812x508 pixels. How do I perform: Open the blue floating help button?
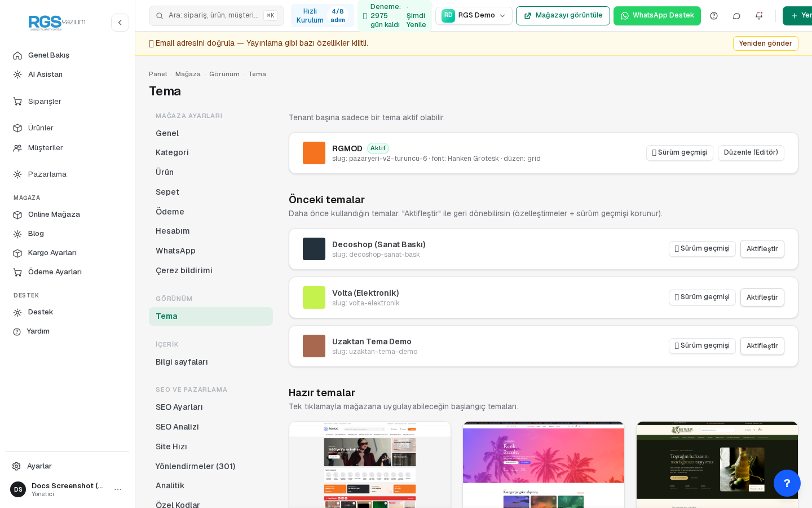click(x=787, y=483)
